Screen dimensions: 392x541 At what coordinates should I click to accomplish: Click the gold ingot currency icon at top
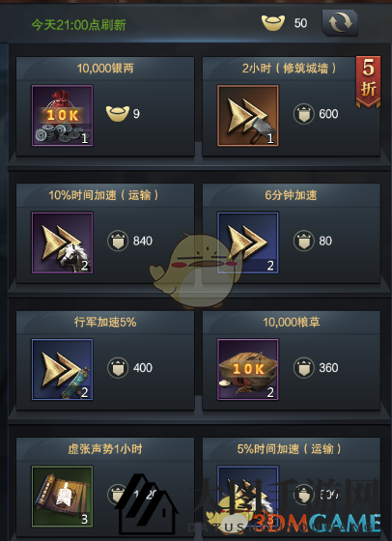point(273,23)
